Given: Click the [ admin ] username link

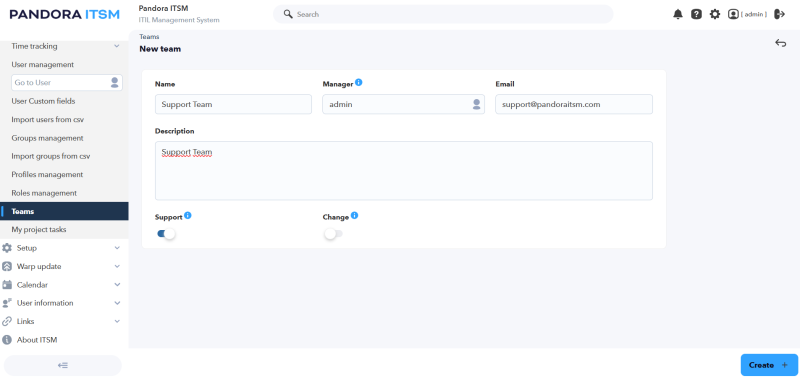Looking at the screenshot, I should click(754, 14).
